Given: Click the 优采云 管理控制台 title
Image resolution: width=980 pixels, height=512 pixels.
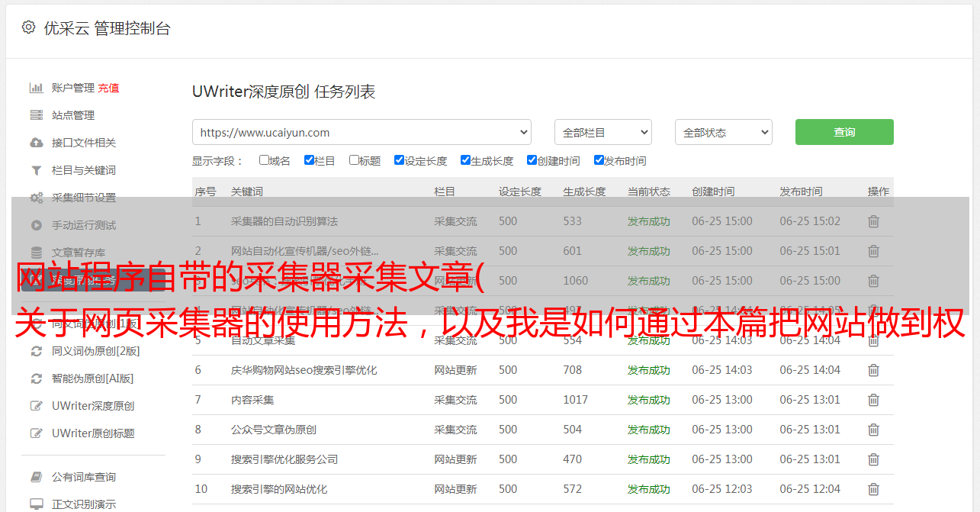Looking at the screenshot, I should pyautogui.click(x=107, y=28).
